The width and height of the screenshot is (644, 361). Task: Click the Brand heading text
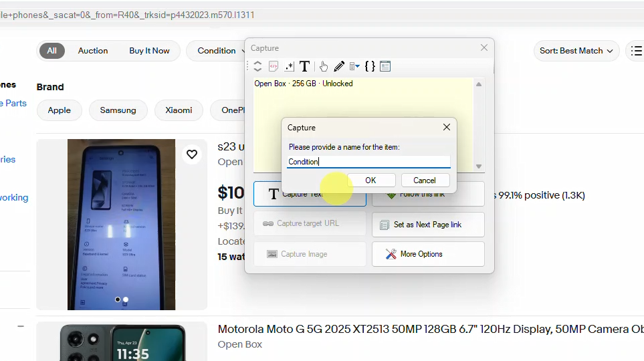(50, 87)
